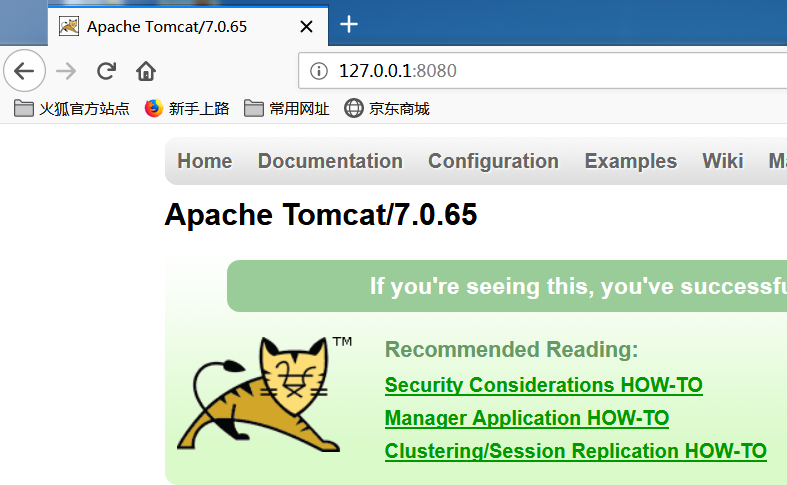Go back using the browser back arrow
The image size is (787, 485).
tap(24, 71)
